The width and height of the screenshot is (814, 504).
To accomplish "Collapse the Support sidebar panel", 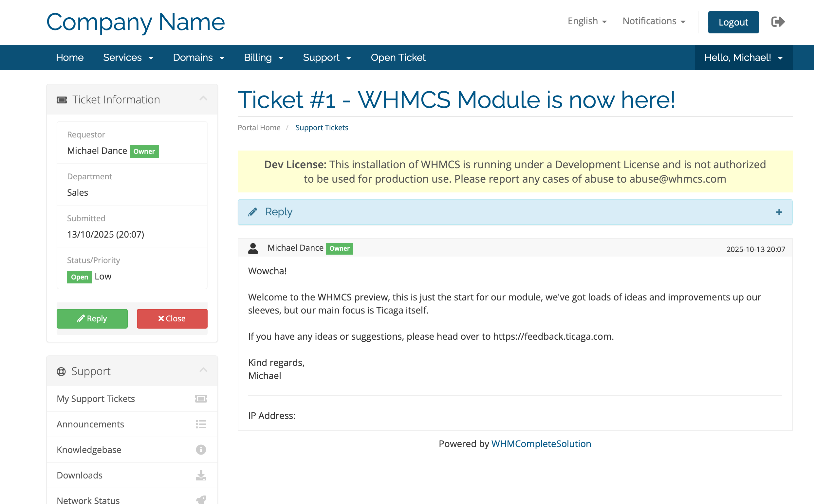I will tap(203, 370).
